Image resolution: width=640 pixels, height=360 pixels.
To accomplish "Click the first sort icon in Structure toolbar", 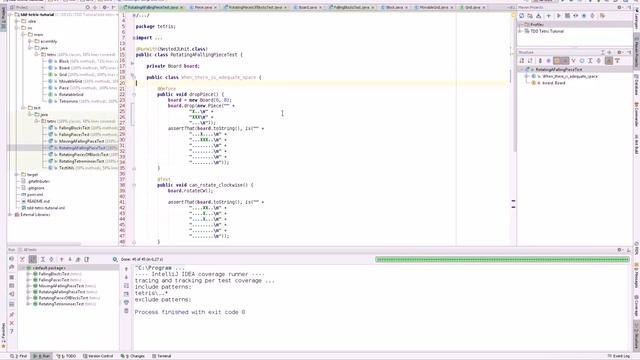I will (521, 61).
